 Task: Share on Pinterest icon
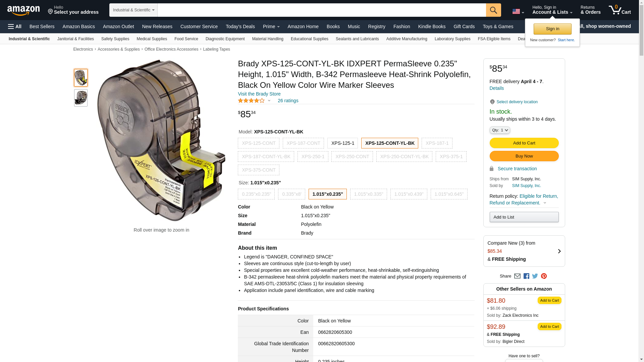pyautogui.click(x=544, y=276)
